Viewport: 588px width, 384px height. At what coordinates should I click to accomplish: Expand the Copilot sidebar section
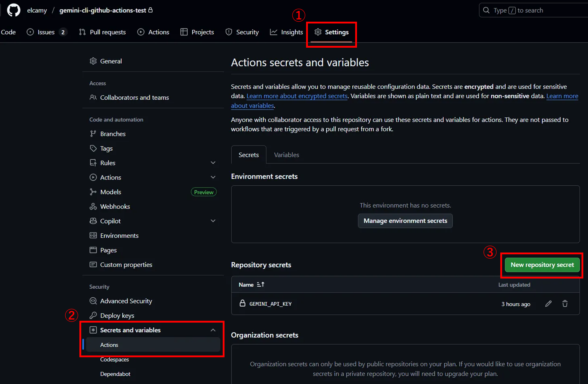213,221
